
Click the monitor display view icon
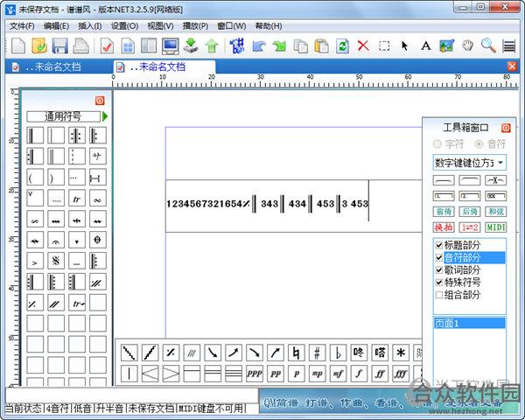pos(170,45)
